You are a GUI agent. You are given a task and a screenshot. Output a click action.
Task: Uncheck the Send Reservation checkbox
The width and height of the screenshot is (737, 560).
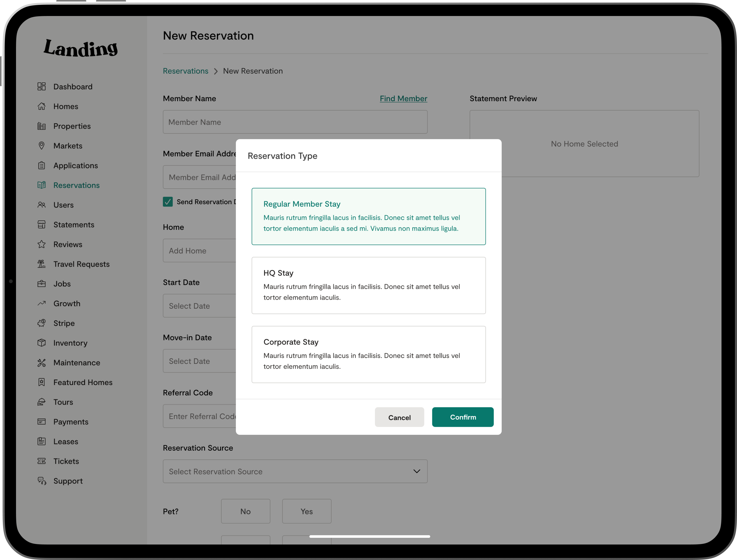click(x=168, y=202)
